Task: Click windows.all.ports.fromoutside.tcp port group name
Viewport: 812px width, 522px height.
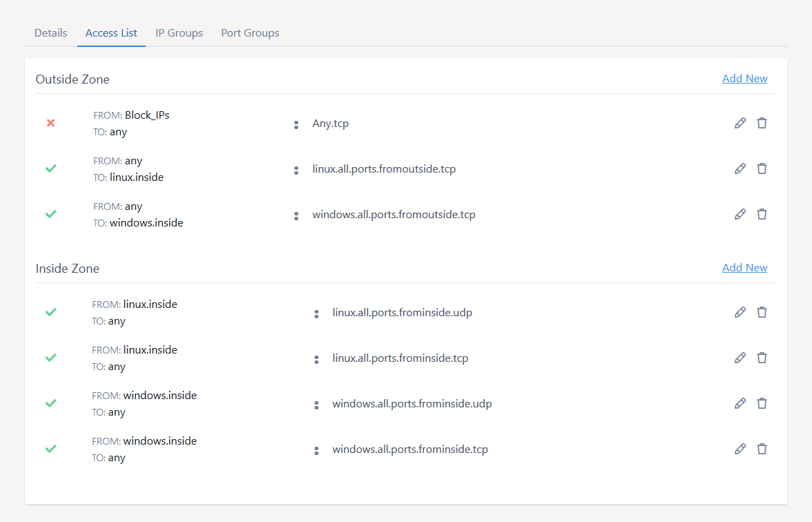Action: (394, 215)
